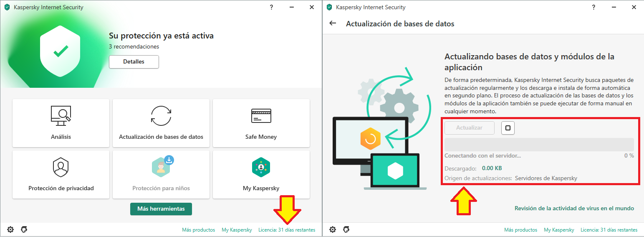Click the support icon in the update window

[346, 229]
